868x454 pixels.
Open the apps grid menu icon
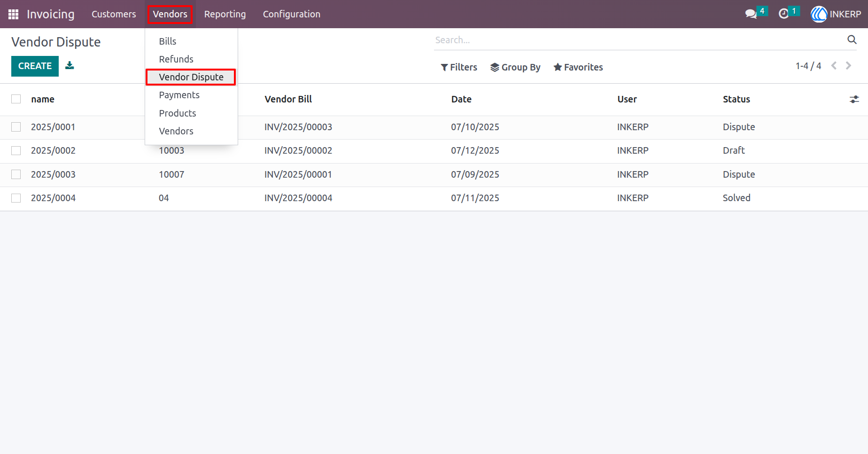[14, 14]
